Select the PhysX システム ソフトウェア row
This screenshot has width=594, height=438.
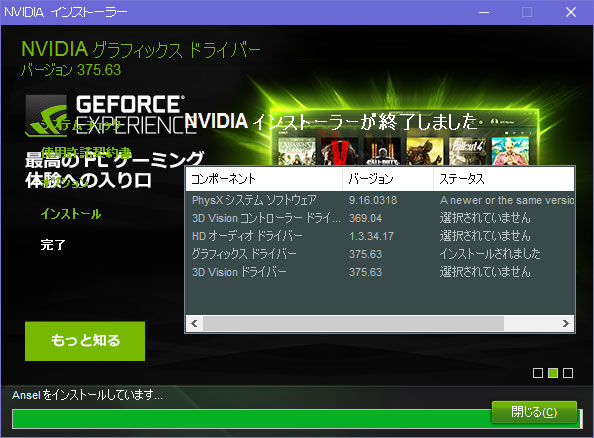point(380,200)
